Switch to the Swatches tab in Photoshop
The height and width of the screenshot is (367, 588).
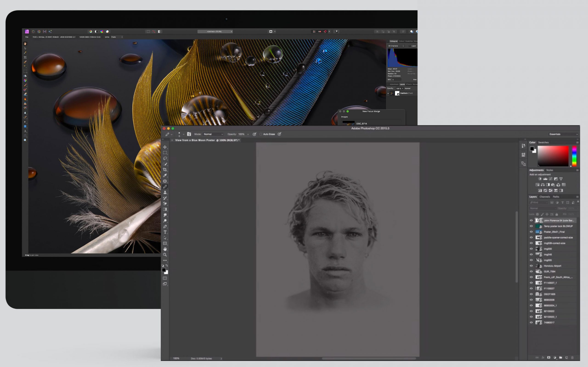pos(543,143)
